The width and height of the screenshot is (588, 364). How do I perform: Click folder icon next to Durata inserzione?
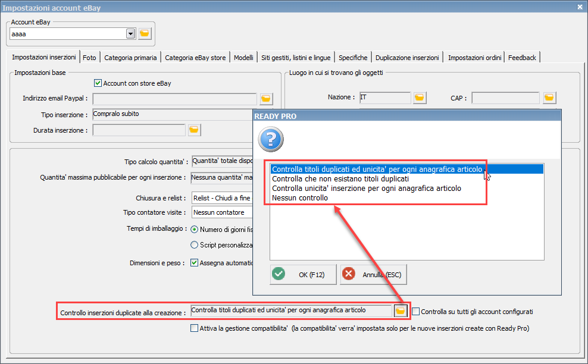[x=194, y=130]
